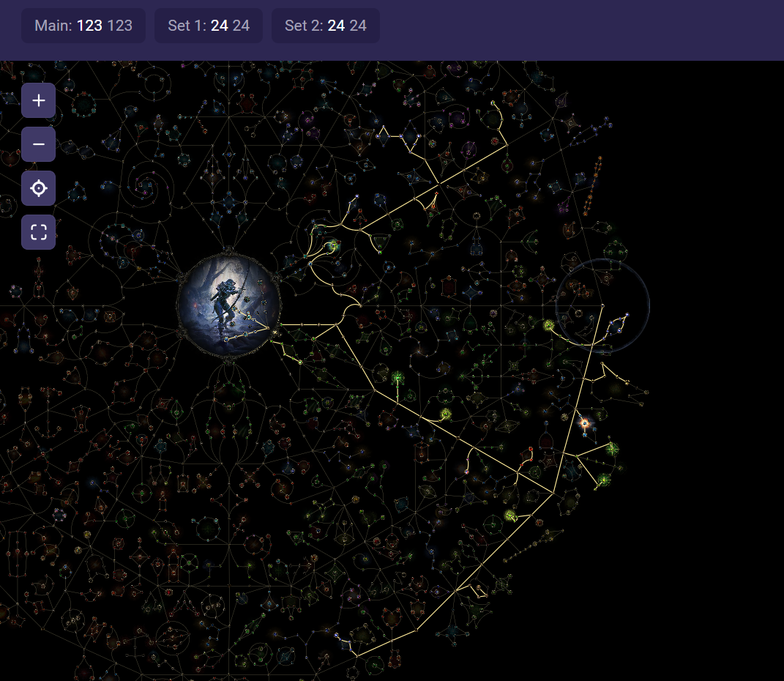Click the yellow-green notable near the bottom junction

(510, 516)
